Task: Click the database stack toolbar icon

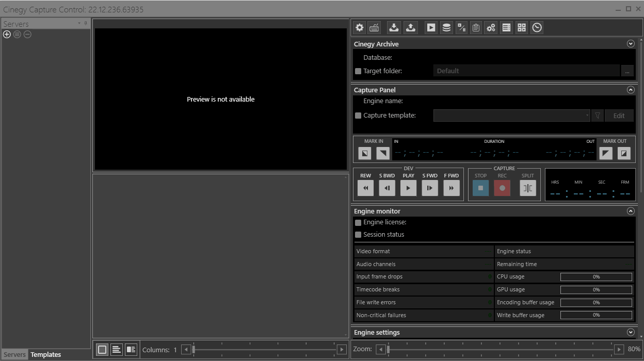Action: coord(447,28)
